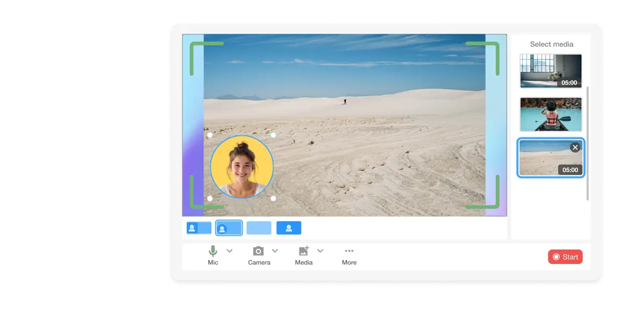Select the kayaking video thumbnail
Viewport: 644px width, 309px height.
(x=551, y=114)
